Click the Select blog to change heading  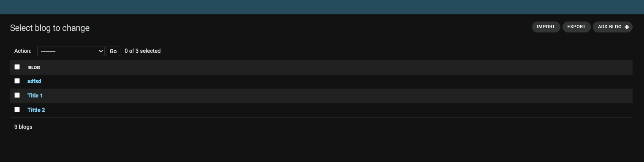(x=50, y=28)
